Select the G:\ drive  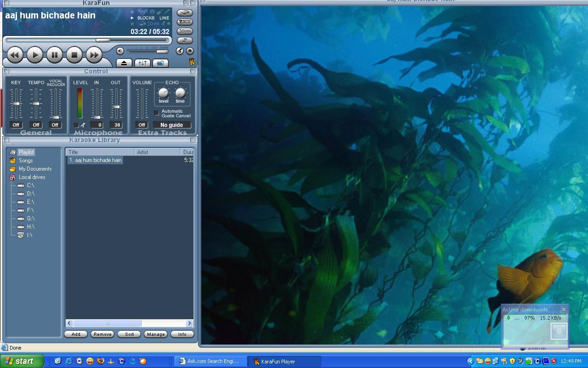tap(30, 218)
